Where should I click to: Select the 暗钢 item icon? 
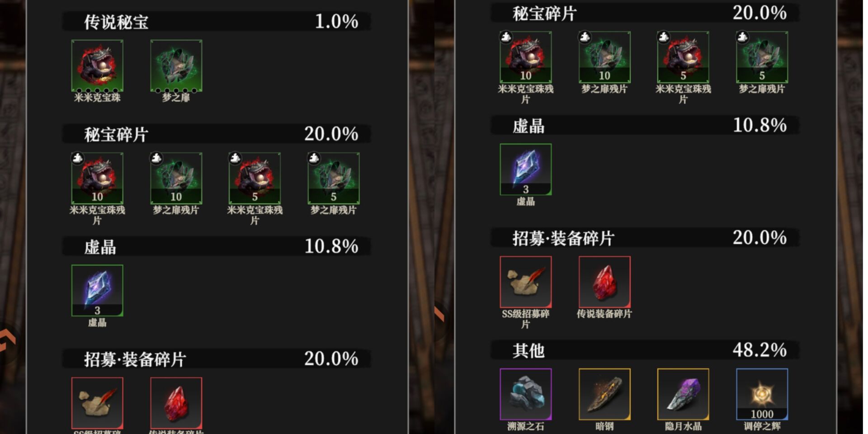click(604, 394)
